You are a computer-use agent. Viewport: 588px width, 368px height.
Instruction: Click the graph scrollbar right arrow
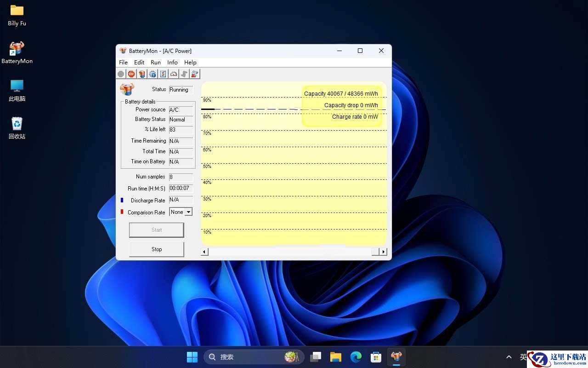[383, 252]
